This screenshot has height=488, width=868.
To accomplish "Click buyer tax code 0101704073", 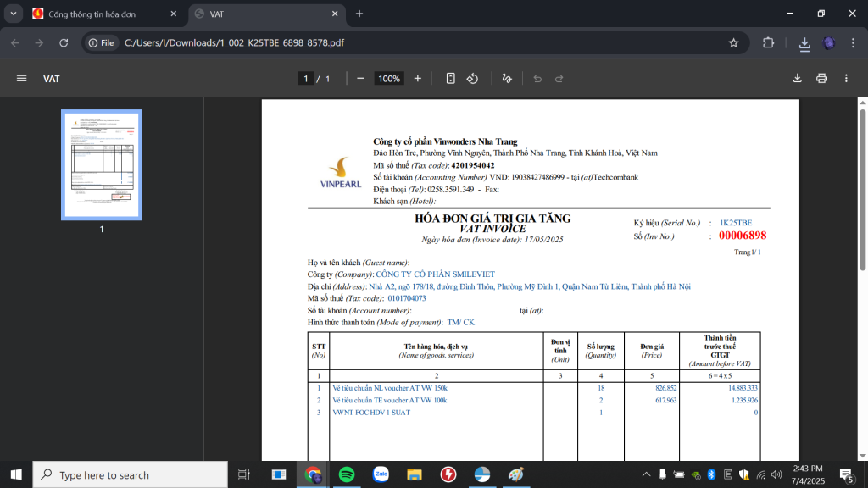I will click(406, 298).
